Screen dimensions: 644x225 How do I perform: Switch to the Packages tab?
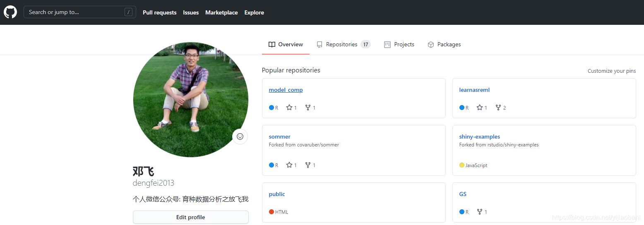tap(444, 45)
